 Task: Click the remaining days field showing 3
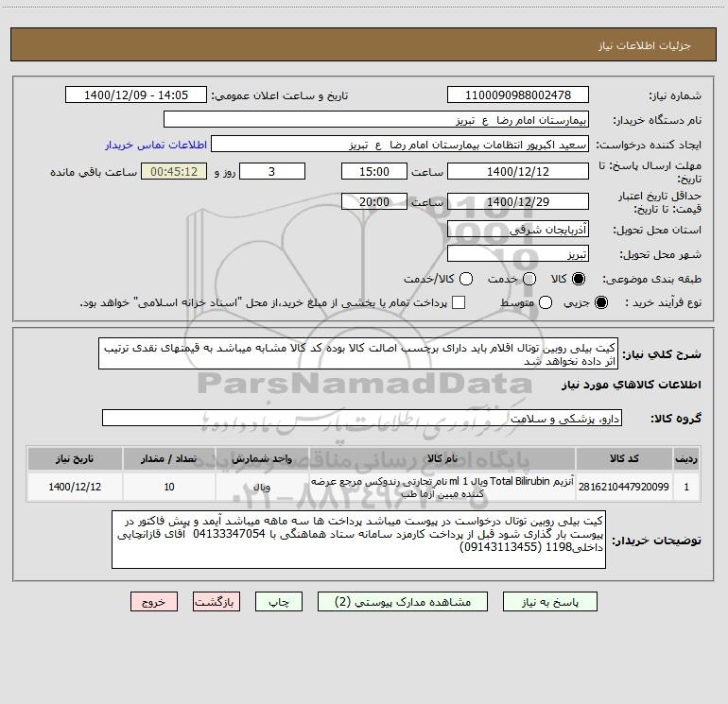pyautogui.click(x=272, y=171)
